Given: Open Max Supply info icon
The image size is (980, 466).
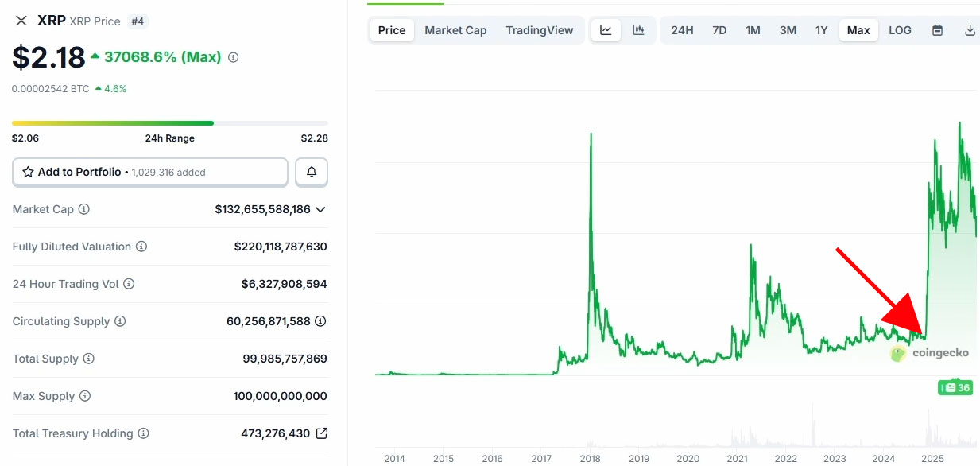Looking at the screenshot, I should 85,396.
